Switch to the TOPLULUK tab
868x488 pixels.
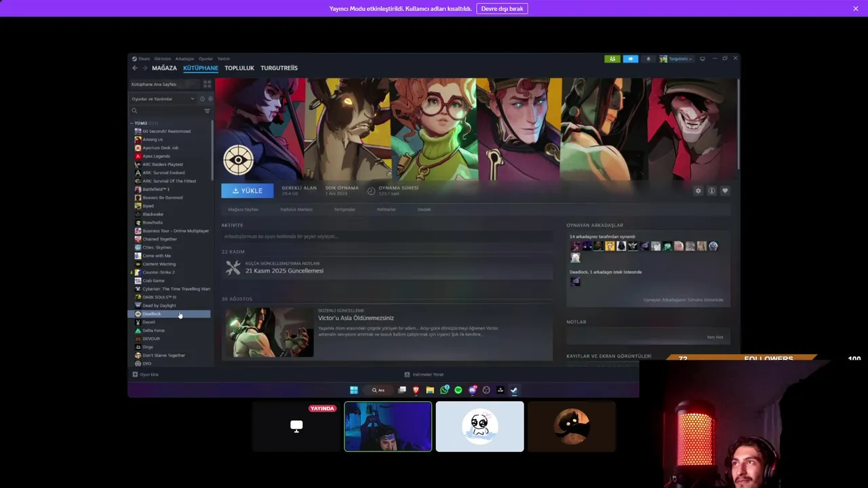[239, 68]
